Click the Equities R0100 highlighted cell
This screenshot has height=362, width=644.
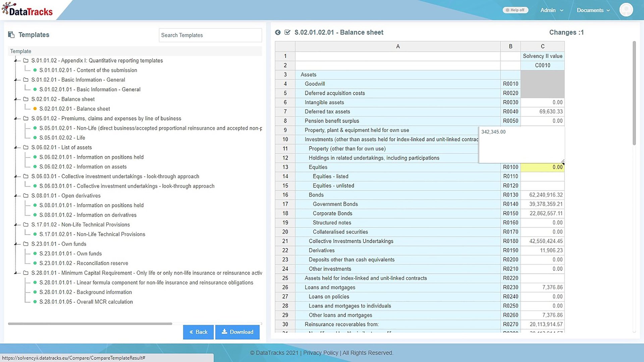[542, 167]
